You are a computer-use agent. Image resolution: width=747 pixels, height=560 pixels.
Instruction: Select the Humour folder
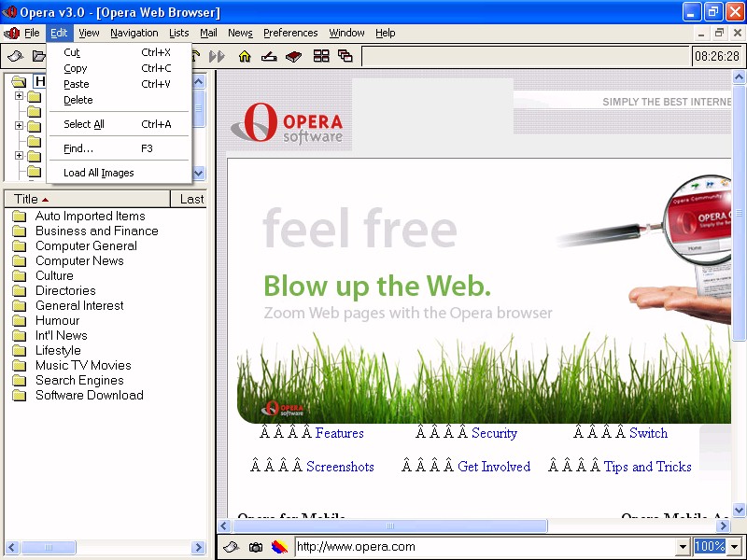tap(57, 320)
